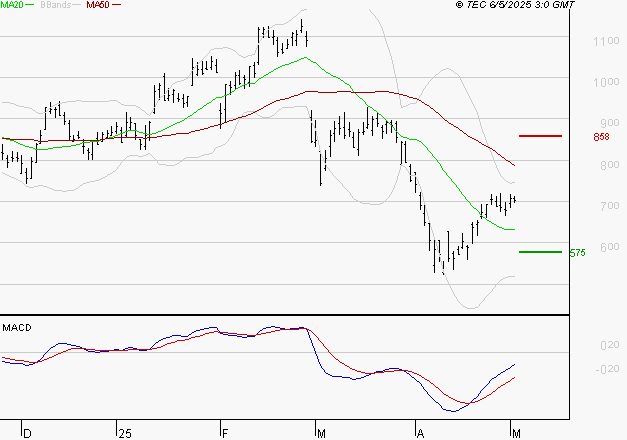Select the green 575 support level line
Screen dimensions: 627x440
point(540,252)
